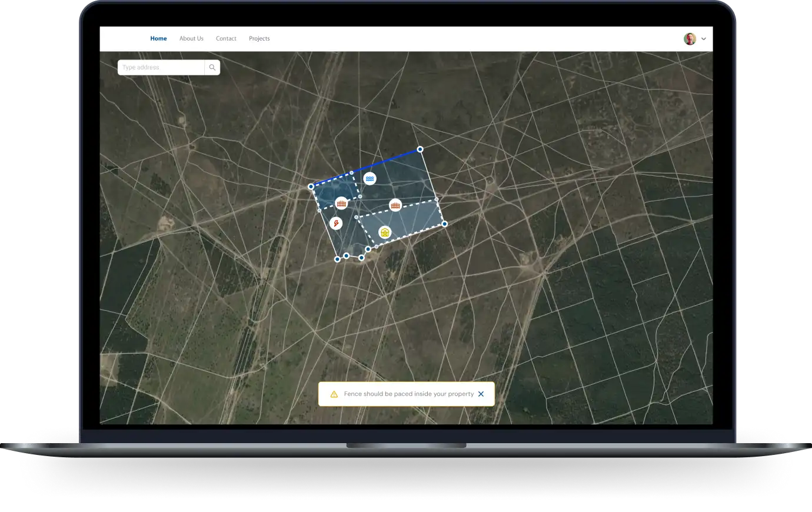
Task: Click the bottom-left property corner vertex
Action: pos(337,259)
